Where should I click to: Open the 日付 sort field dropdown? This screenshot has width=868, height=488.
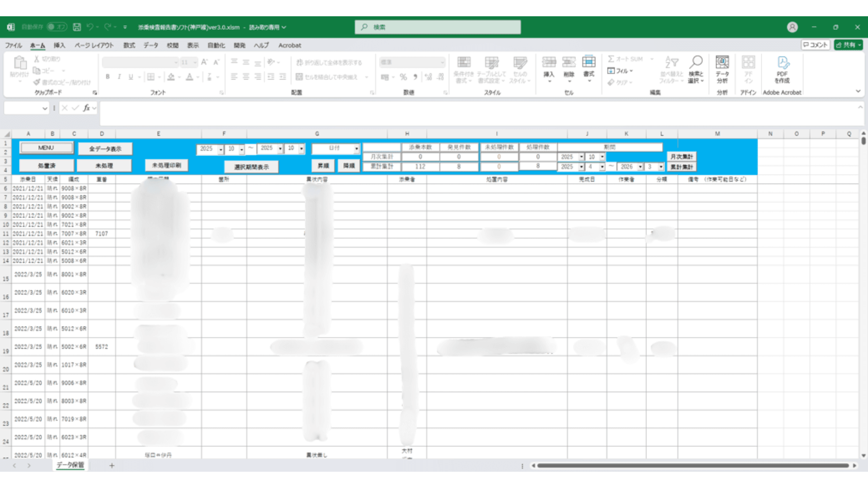coord(356,149)
